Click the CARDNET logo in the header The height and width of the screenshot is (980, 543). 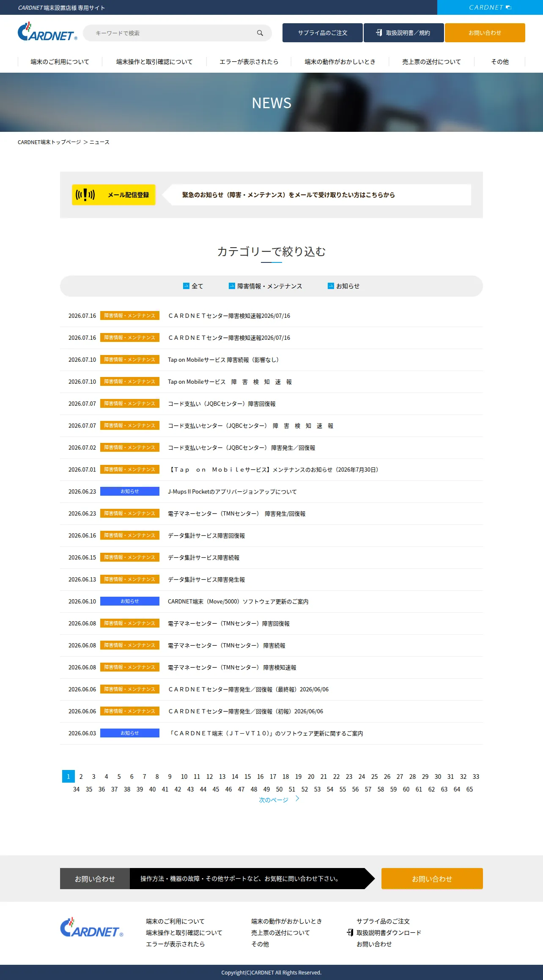point(47,32)
